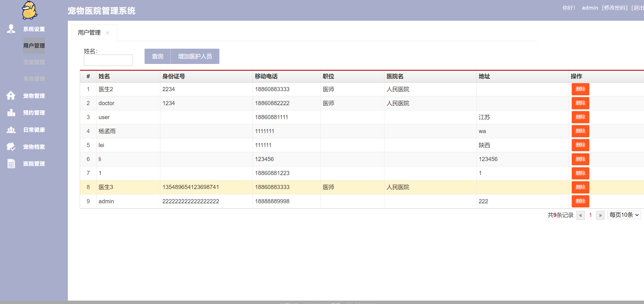This screenshot has height=304, width=644.
Task: Delete the admin user row
Action: tap(580, 201)
